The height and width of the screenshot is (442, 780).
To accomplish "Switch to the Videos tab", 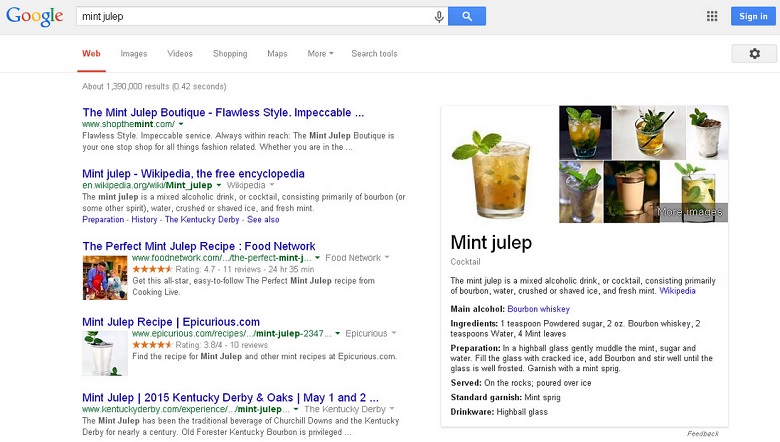I will click(x=180, y=54).
